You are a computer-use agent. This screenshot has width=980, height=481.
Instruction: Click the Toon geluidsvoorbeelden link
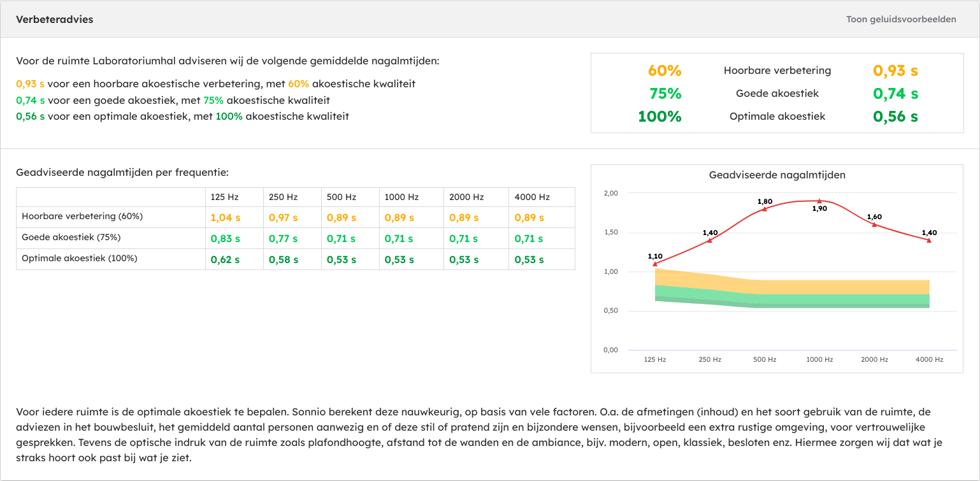coord(901,19)
